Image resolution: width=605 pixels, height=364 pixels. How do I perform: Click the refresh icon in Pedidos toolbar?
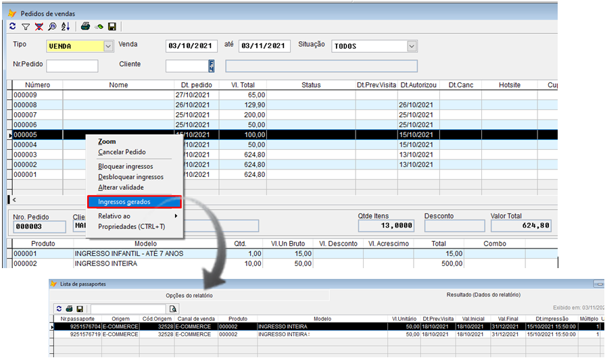[x=12, y=27]
